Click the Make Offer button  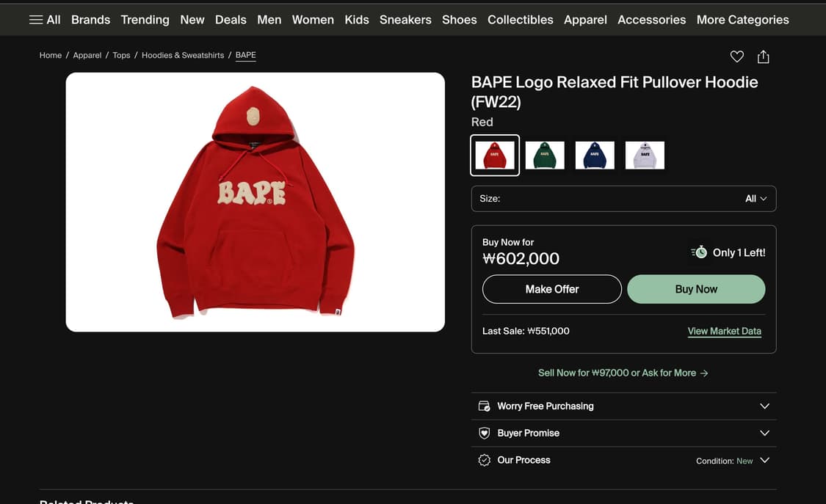pyautogui.click(x=551, y=289)
